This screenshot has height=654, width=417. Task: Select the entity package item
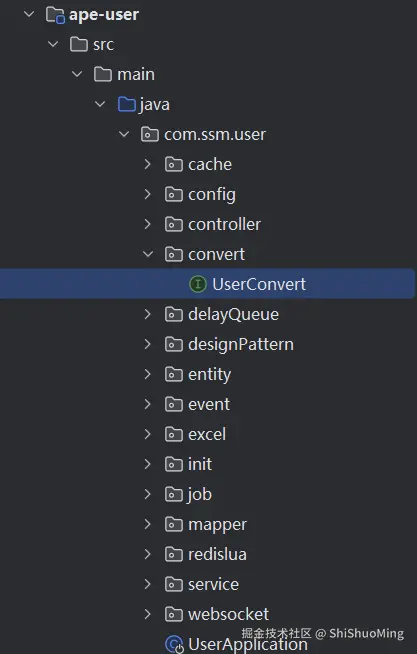click(x=209, y=375)
